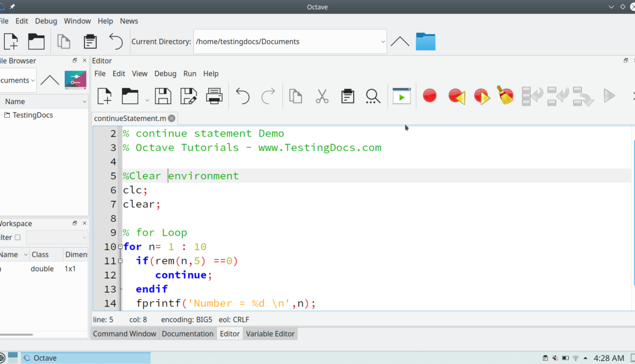Open the Editor Run menu
This screenshot has width=635, height=364.
189,74
